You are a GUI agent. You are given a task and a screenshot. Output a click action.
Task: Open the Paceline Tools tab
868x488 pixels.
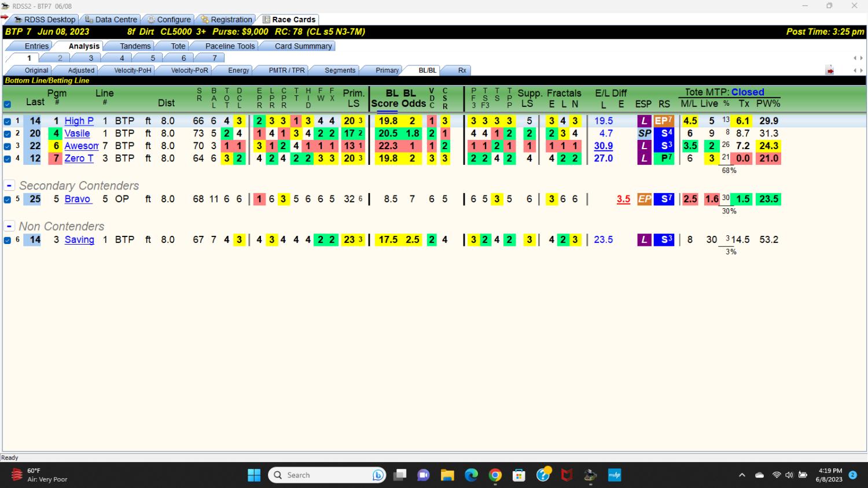coord(230,46)
